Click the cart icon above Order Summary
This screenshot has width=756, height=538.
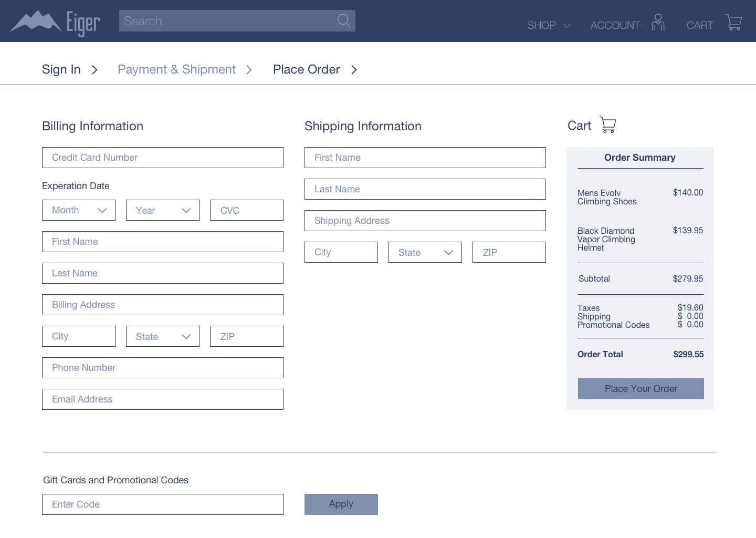607,125
